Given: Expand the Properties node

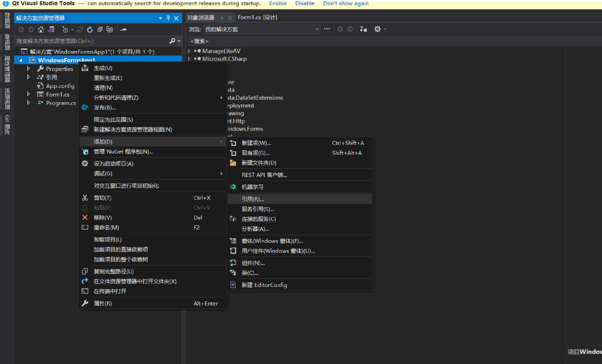Looking at the screenshot, I should pyautogui.click(x=28, y=69).
